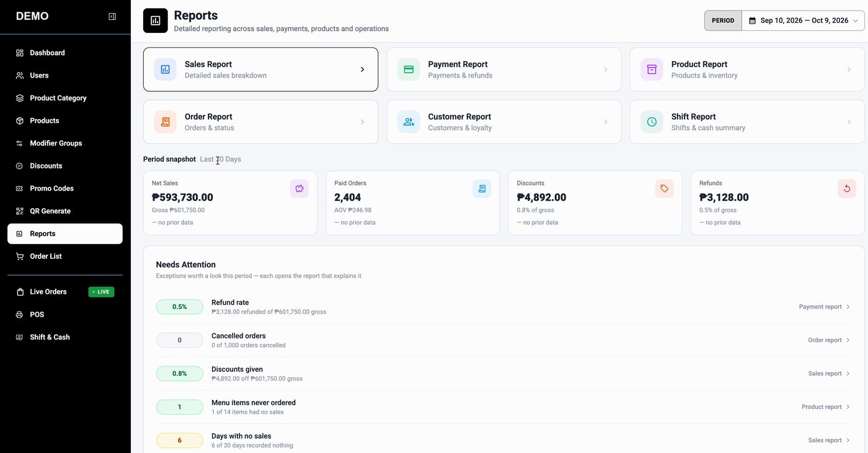The width and height of the screenshot is (868, 453).
Task: Select Modifier Groups in the sidebar
Action: [x=65, y=143]
